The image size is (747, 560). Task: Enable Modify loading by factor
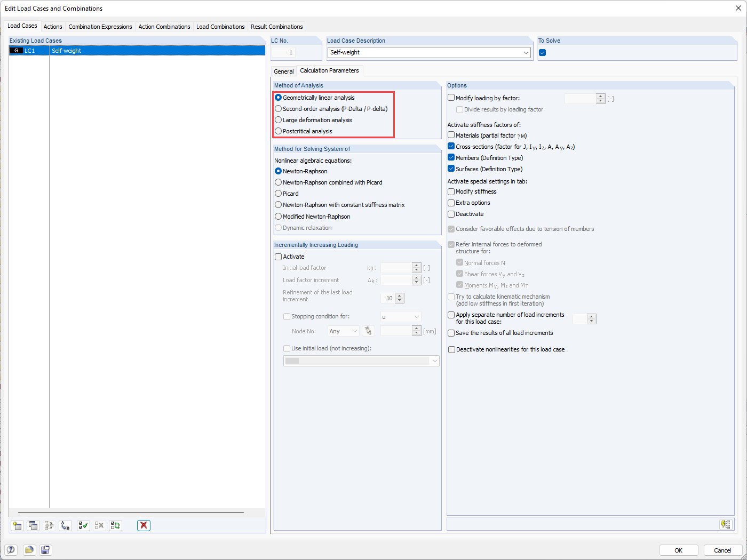(451, 98)
